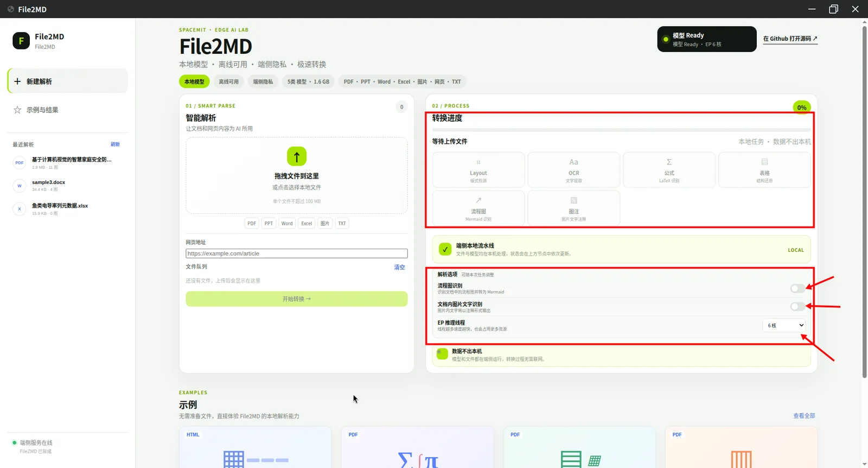Select 新建解析 in the sidebar
The height and width of the screenshot is (468, 868).
coord(68,81)
